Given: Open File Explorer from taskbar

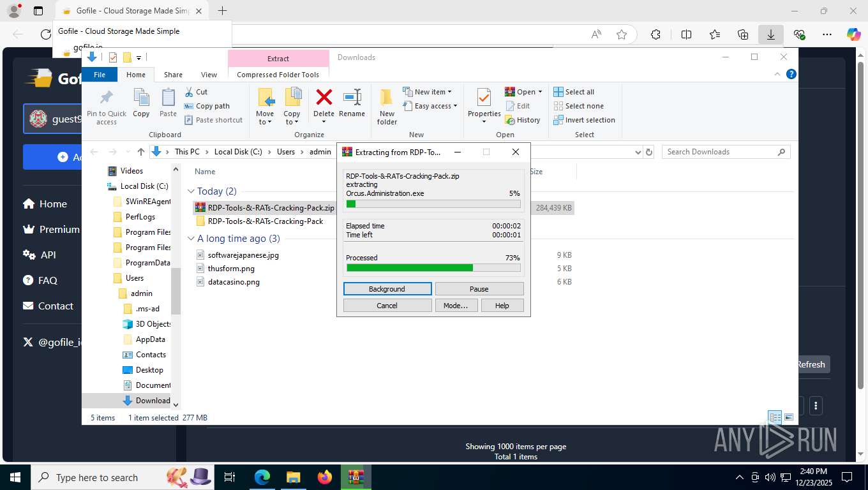Looking at the screenshot, I should tap(293, 477).
